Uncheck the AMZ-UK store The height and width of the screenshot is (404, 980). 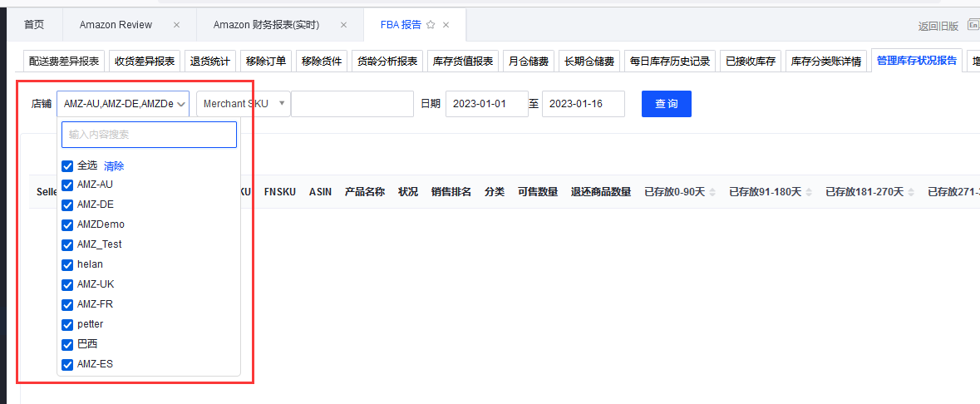click(67, 284)
